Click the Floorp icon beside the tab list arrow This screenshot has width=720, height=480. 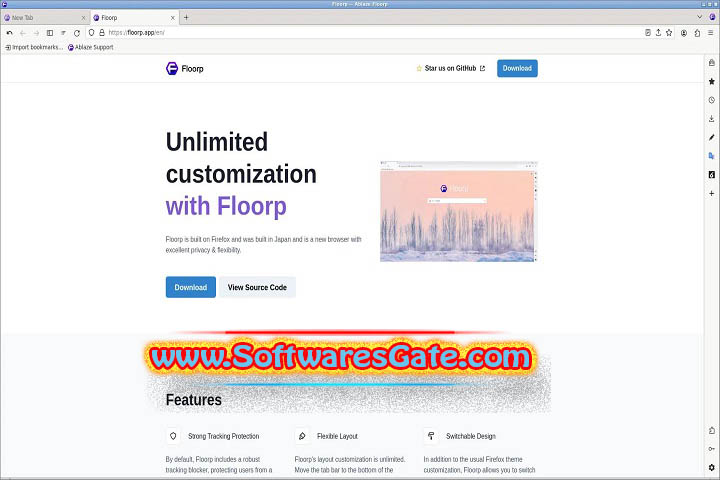712,17
